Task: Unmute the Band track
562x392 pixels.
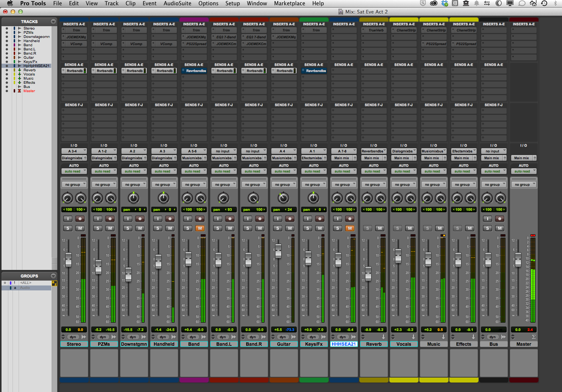Action: (x=200, y=228)
